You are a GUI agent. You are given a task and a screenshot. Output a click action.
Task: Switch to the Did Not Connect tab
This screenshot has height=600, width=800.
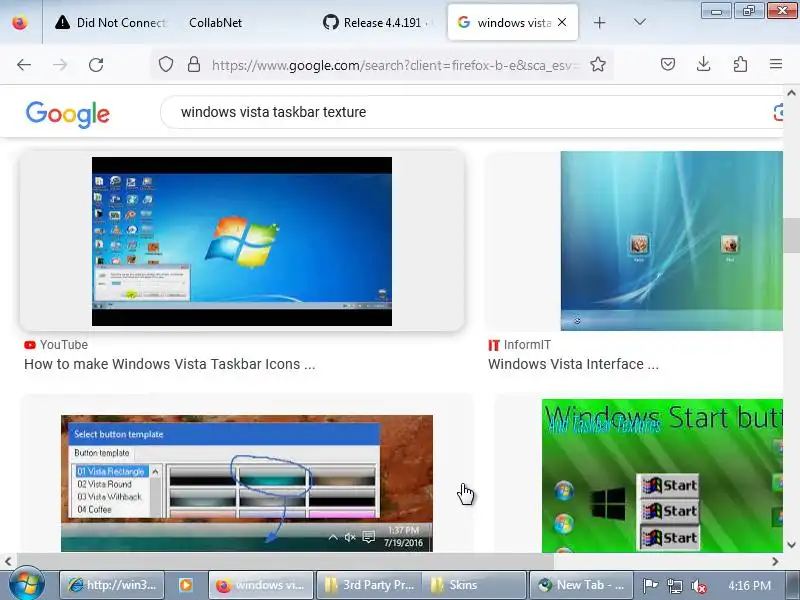coord(110,22)
